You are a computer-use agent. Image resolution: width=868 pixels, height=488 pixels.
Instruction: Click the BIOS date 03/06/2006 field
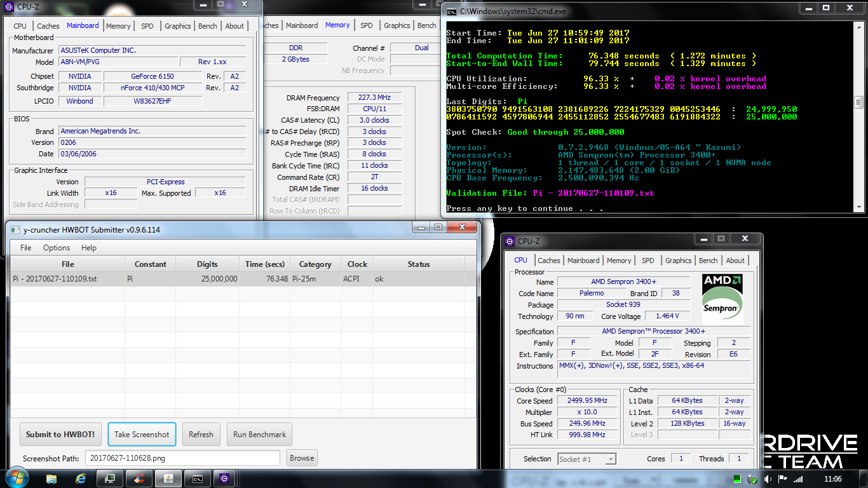(x=152, y=153)
